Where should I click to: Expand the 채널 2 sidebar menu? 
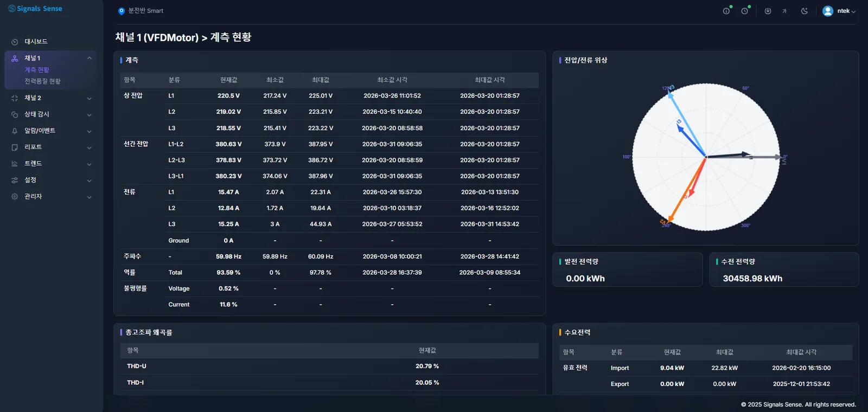point(52,98)
